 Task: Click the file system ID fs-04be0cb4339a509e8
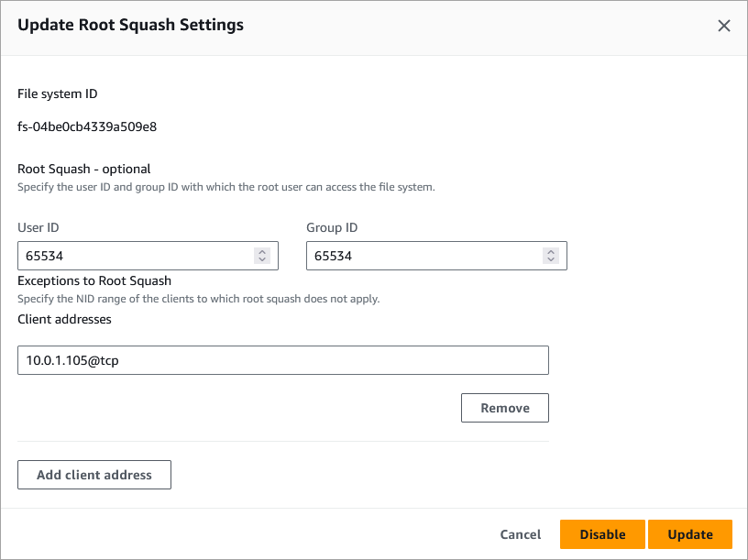click(x=87, y=126)
